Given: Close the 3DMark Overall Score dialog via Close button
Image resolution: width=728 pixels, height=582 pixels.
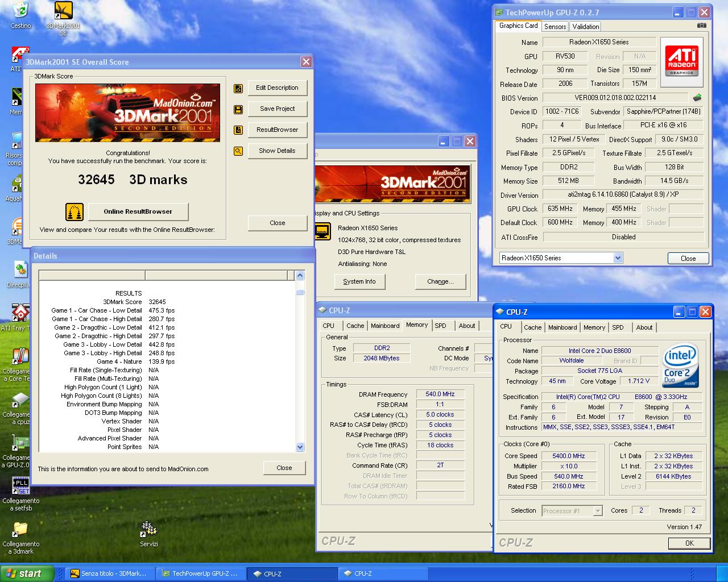Looking at the screenshot, I should [277, 223].
